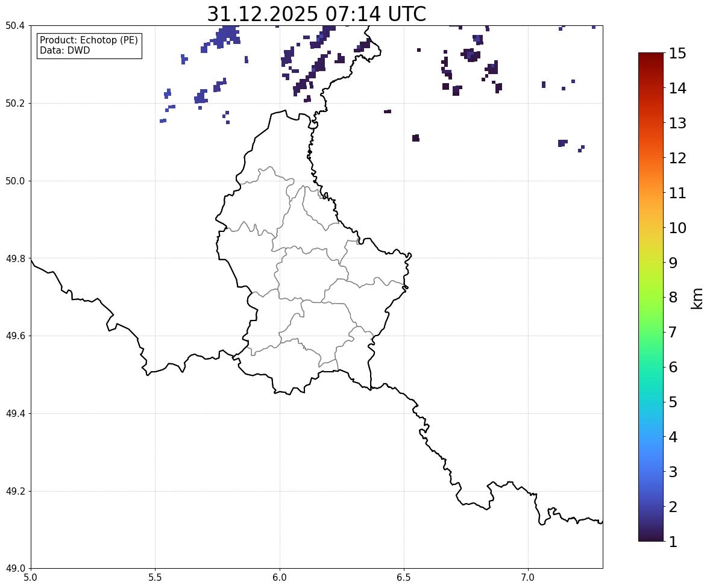Click the latitude axis label 49.0

click(14, 569)
